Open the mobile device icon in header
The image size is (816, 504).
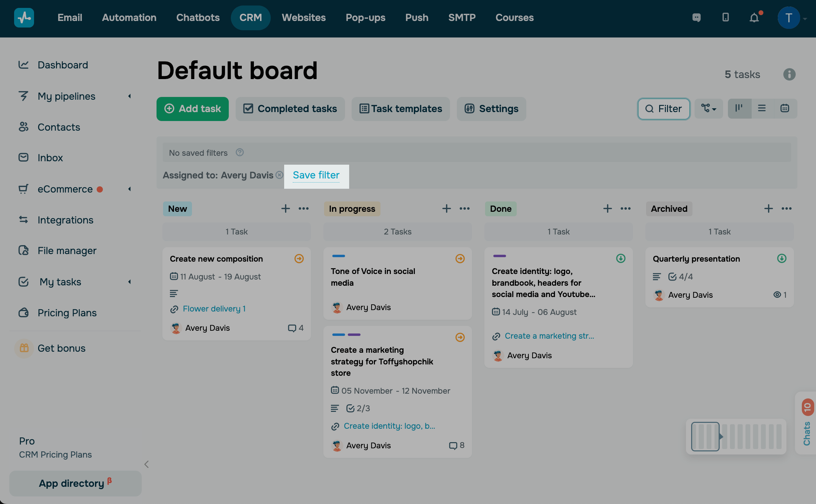726,18
